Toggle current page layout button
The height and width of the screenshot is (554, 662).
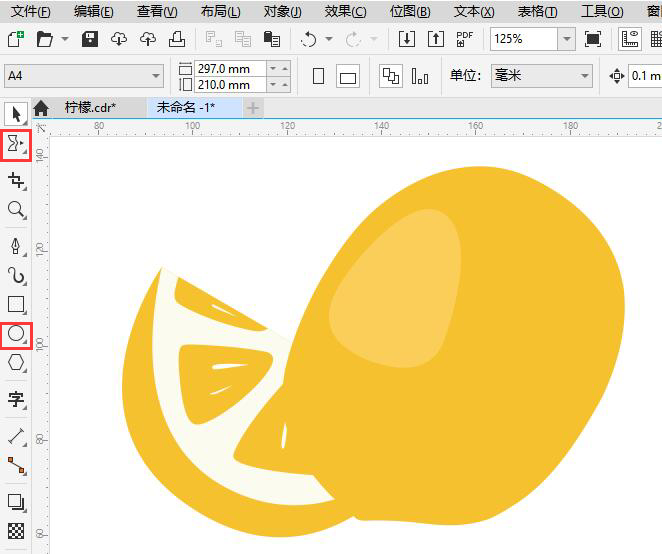click(x=420, y=76)
